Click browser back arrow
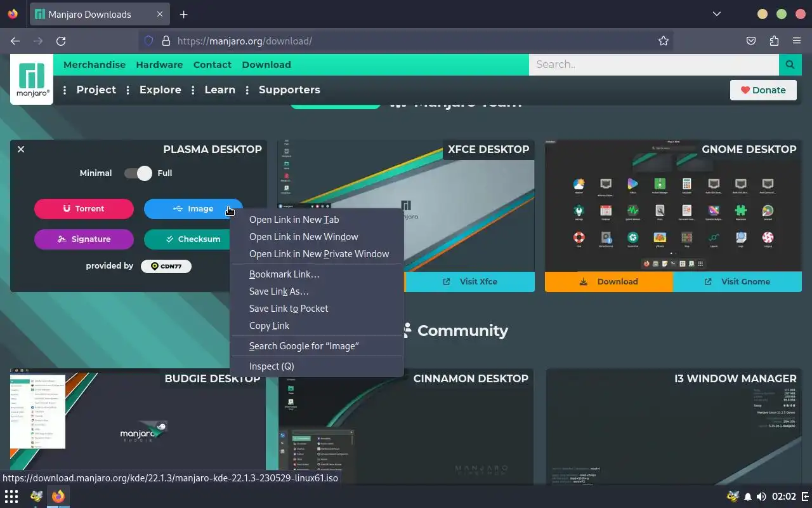This screenshot has width=812, height=508. [x=15, y=41]
